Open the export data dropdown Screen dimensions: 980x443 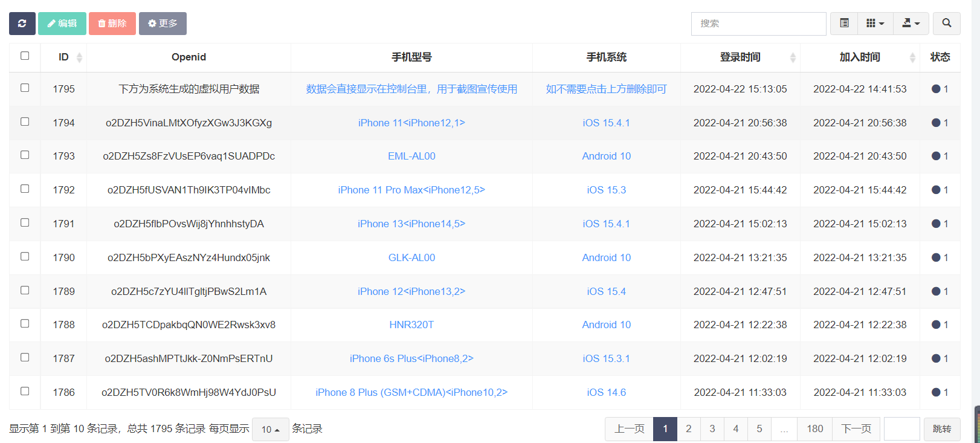click(x=911, y=24)
